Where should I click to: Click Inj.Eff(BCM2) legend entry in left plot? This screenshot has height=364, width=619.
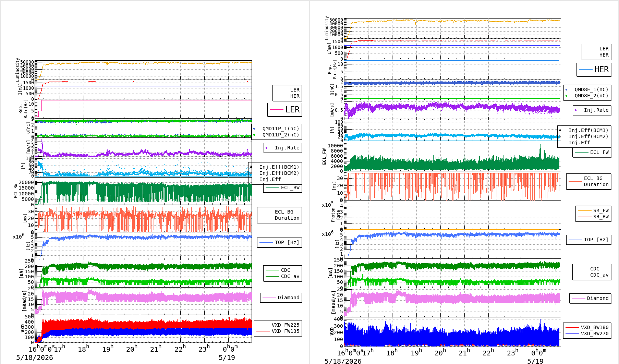pos(279,173)
